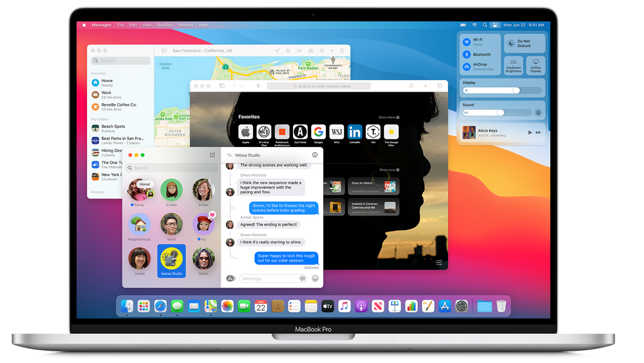Open the Apple menu
Viewport: 644px width, 363px height.
point(84,25)
